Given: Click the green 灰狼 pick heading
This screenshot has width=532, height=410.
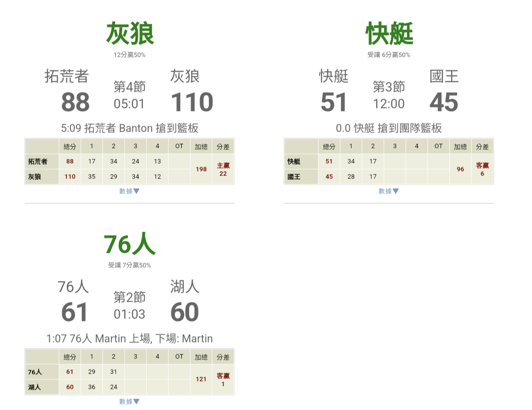Looking at the screenshot, I should (x=130, y=33).
